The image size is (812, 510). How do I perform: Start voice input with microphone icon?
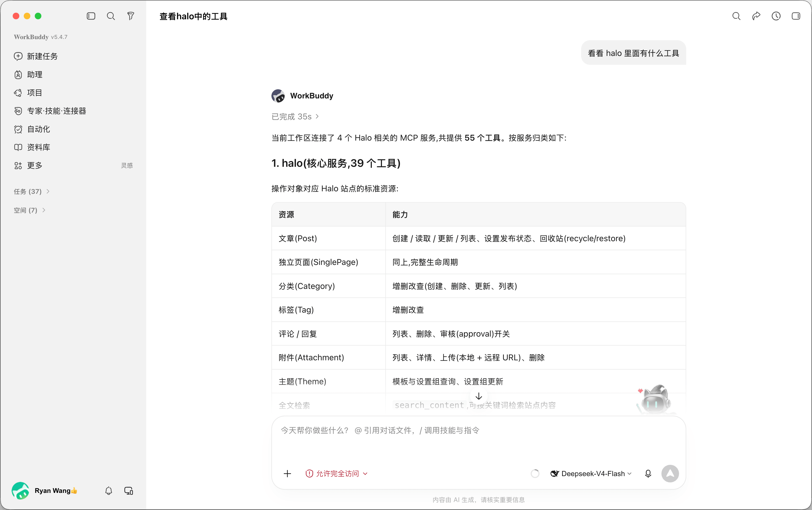(648, 474)
